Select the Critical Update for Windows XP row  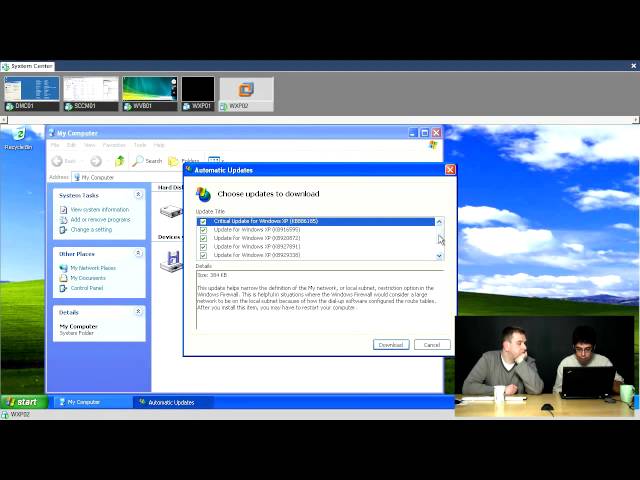pyautogui.click(x=316, y=222)
